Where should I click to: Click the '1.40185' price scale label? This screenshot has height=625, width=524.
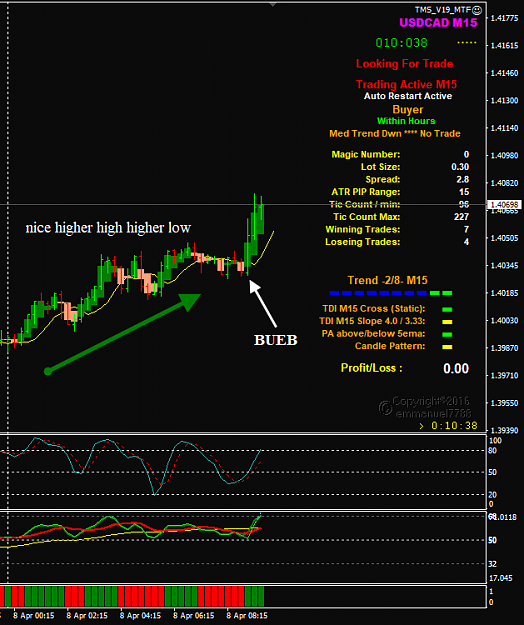(x=504, y=293)
